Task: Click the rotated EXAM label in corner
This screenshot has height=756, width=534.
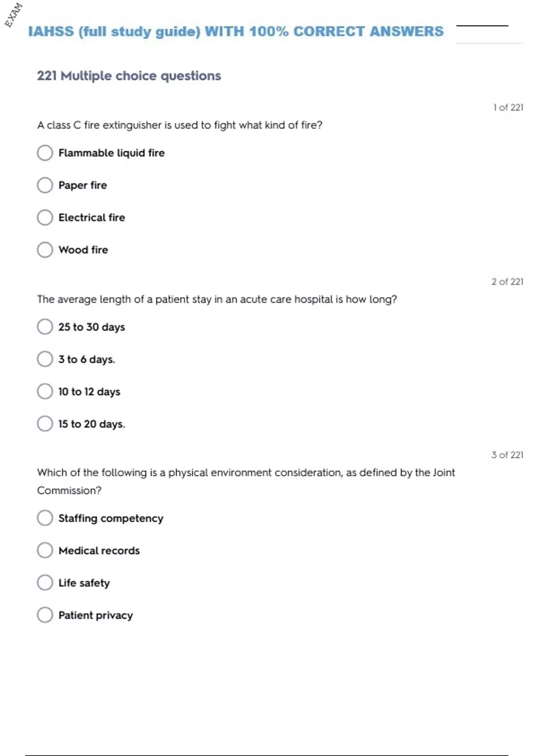Action: pyautogui.click(x=14, y=15)
